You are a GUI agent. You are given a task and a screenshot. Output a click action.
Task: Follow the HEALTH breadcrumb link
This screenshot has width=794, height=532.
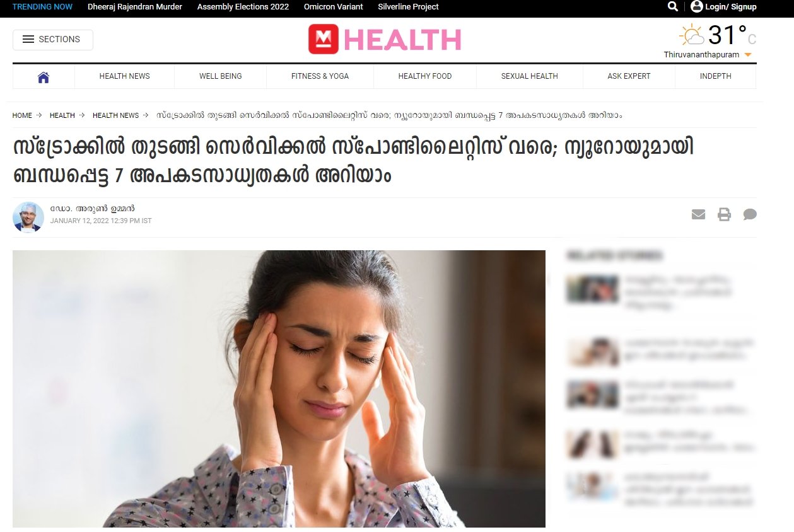click(x=62, y=115)
